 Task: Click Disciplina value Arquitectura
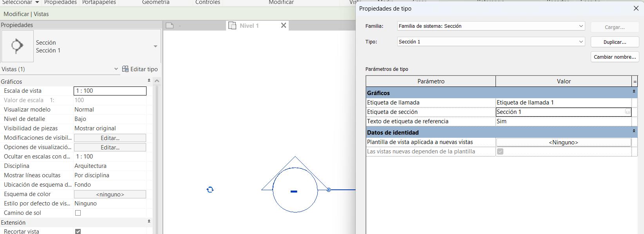[110, 166]
